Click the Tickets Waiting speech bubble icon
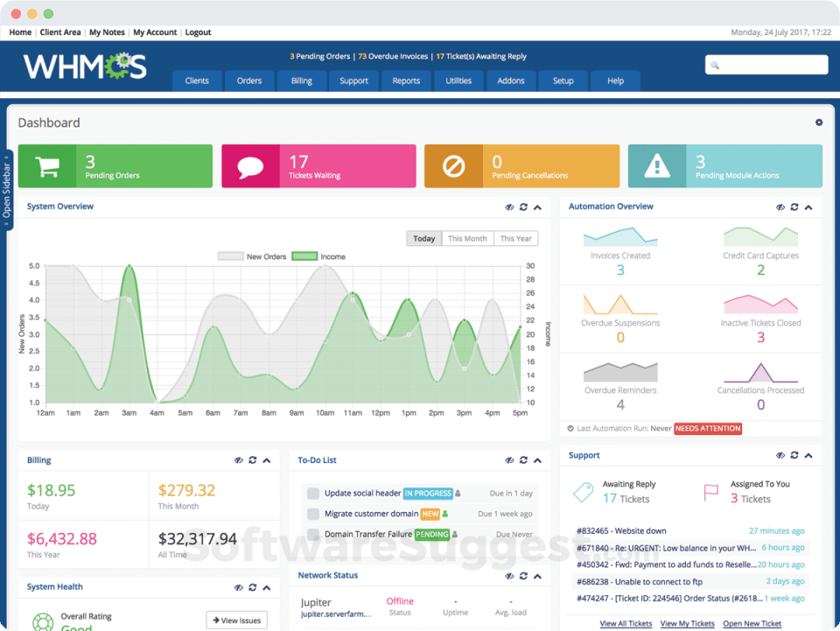Screen dimensions: 840x631 click(250, 166)
